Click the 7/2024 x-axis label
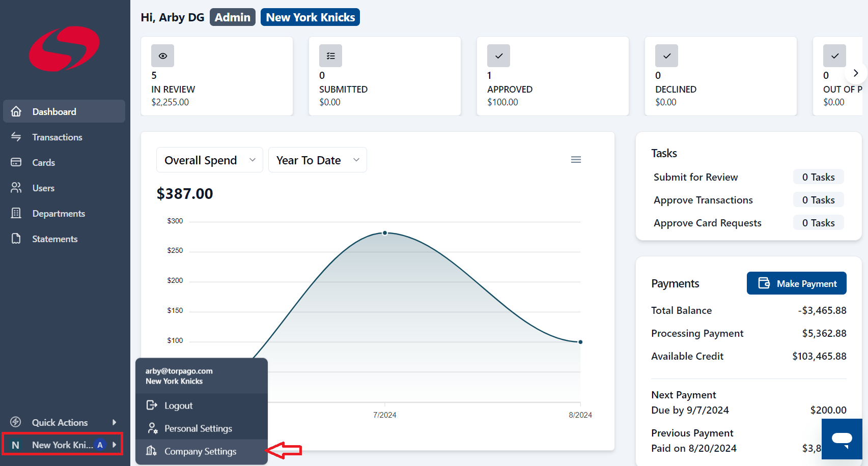The width and height of the screenshot is (868, 466). [x=384, y=415]
